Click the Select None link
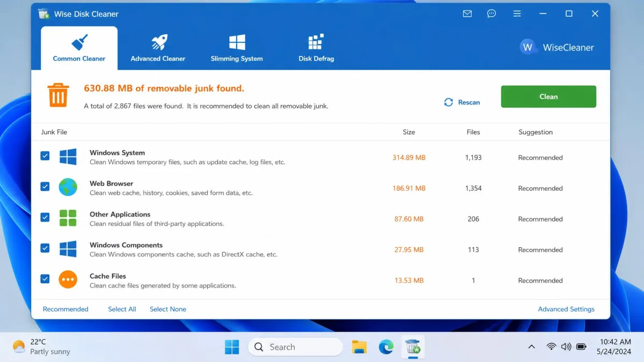This screenshot has height=362, width=644. pos(168,309)
